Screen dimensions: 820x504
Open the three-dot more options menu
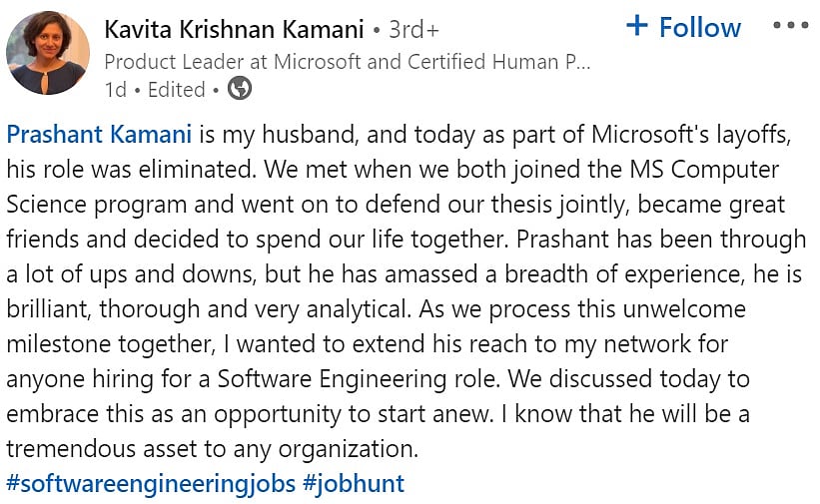pyautogui.click(x=790, y=27)
